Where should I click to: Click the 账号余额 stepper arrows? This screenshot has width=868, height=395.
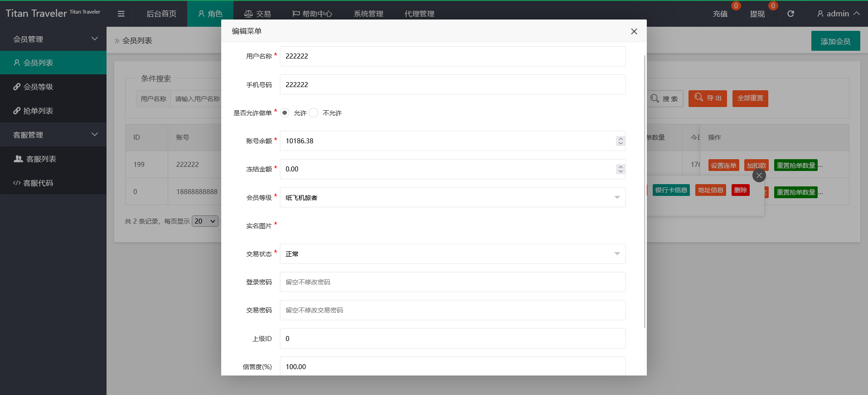(620, 141)
